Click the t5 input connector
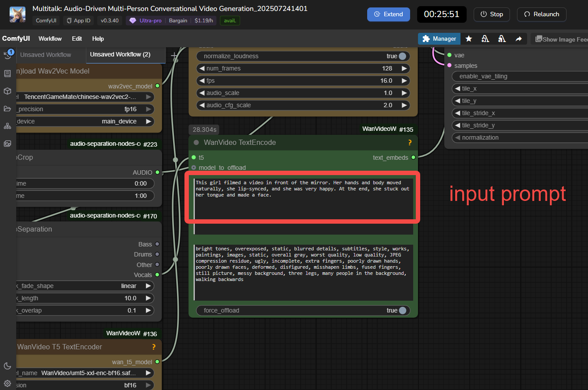Viewport: 588px width, 390px height. pos(194,158)
